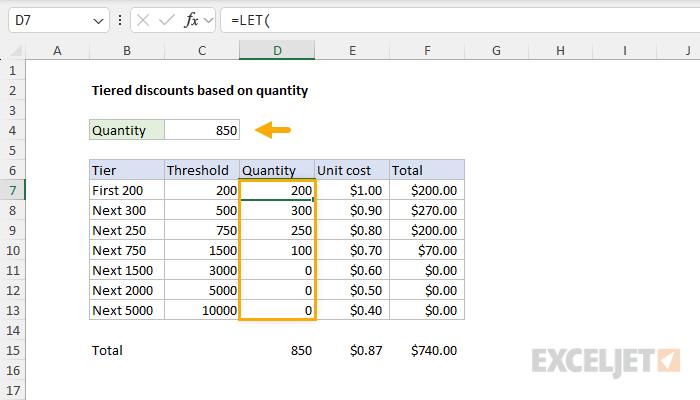The width and height of the screenshot is (700, 400).
Task: Click the 'Quantity' table header cell
Action: tap(277, 170)
